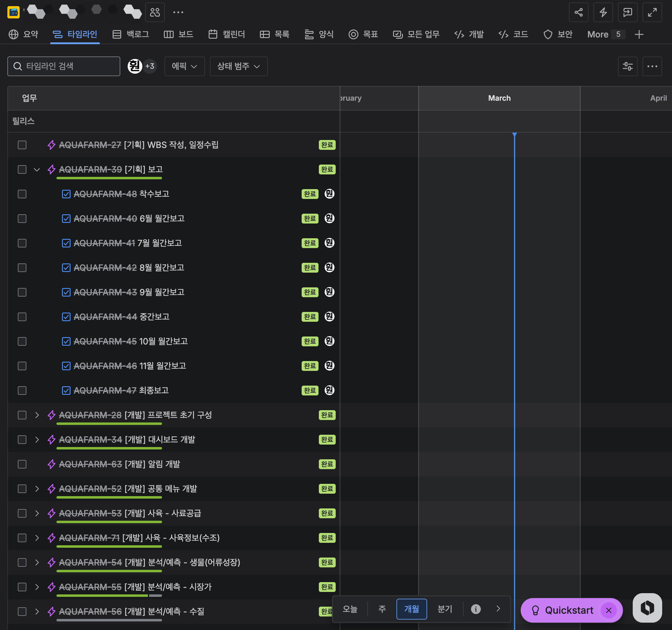
Task: Click the share icon in top bar
Action: point(578,13)
